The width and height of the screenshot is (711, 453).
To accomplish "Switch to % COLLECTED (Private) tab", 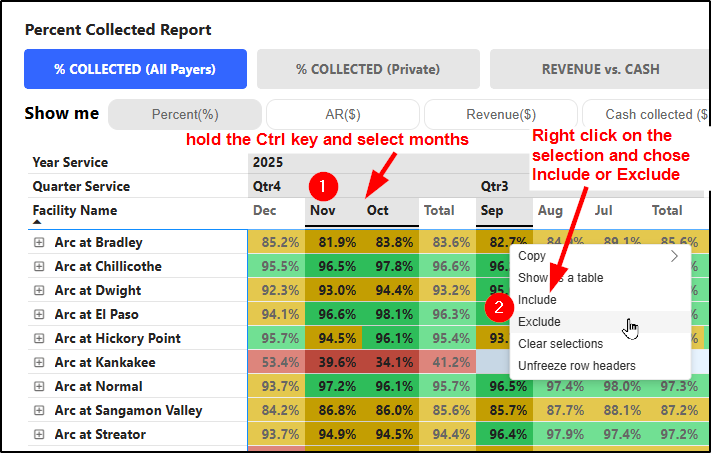I will [367, 69].
